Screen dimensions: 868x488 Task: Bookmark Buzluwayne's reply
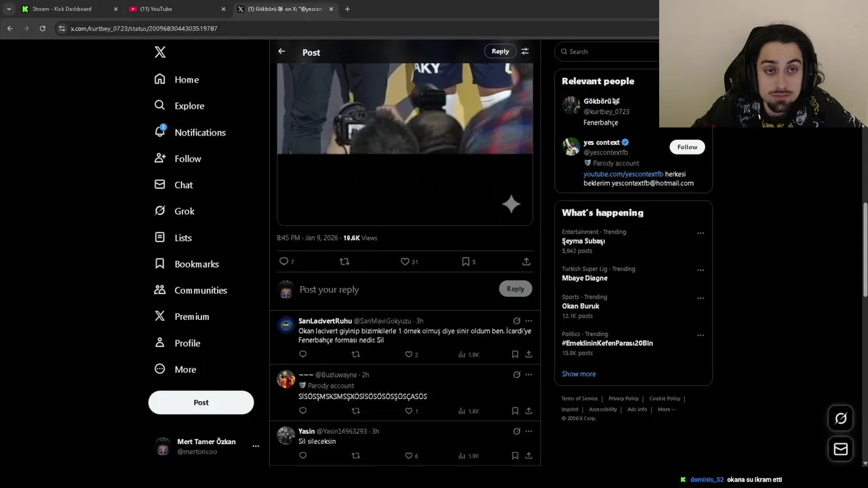(x=515, y=411)
